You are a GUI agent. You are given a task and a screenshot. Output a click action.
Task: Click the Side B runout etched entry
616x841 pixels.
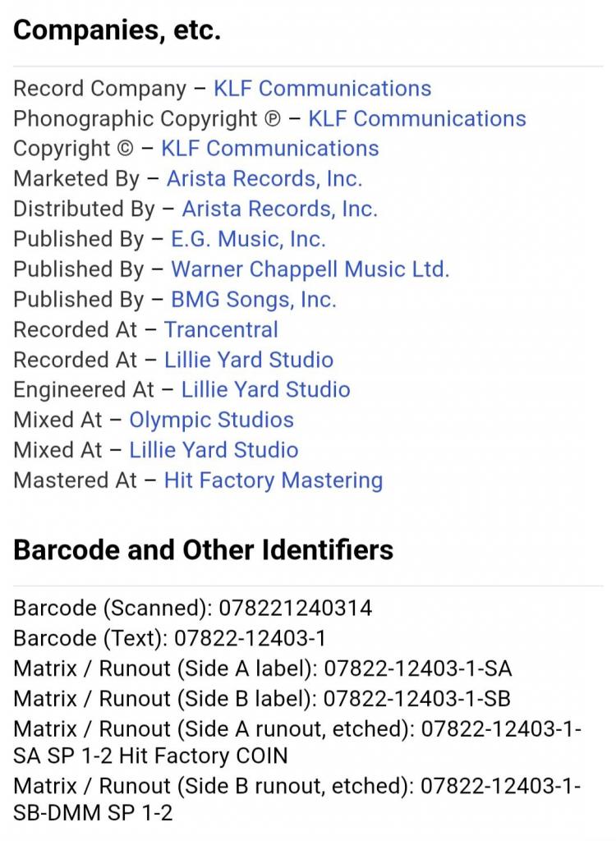point(297,799)
